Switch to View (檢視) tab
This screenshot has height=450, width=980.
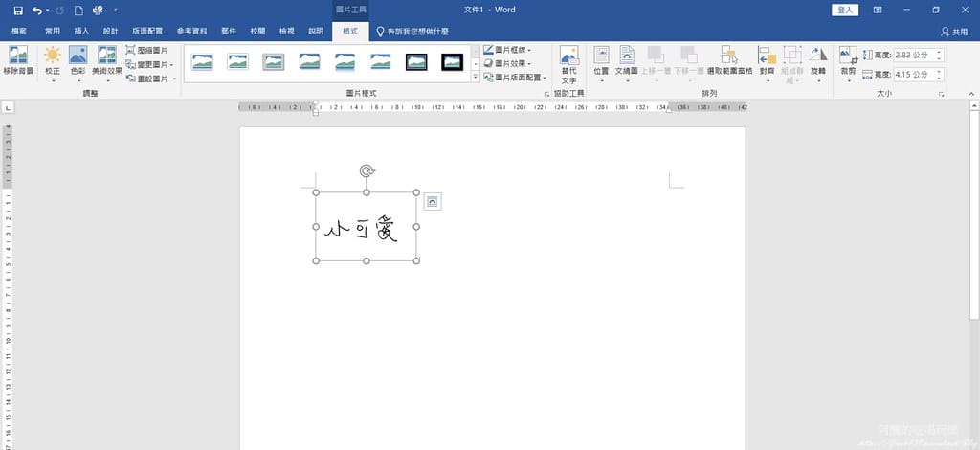[x=287, y=32]
